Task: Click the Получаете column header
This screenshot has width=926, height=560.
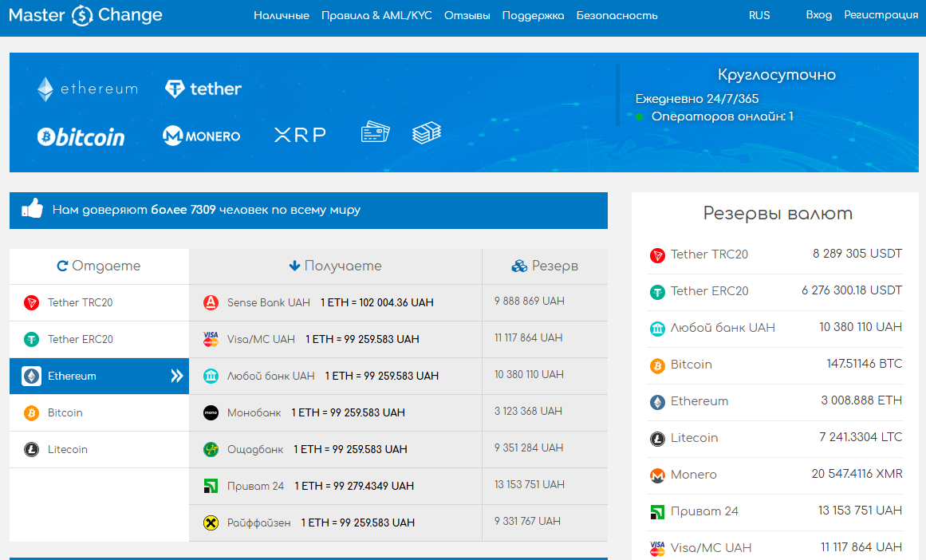Action: click(335, 266)
